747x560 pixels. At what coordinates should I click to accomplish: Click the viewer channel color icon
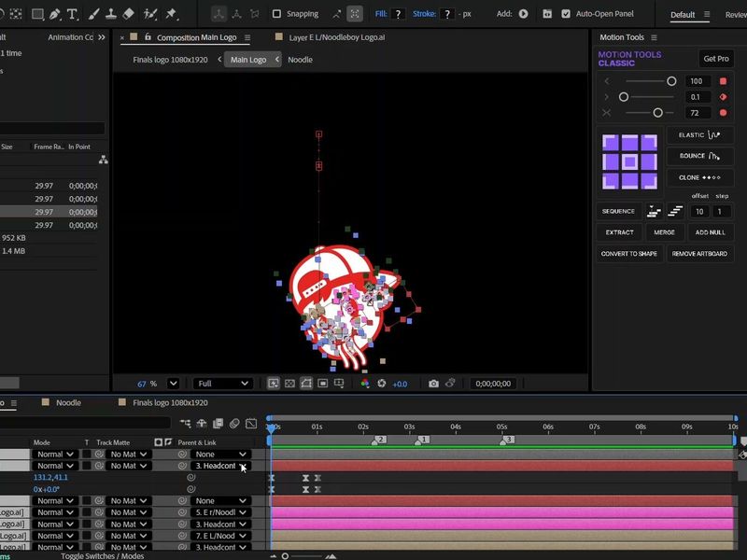pyautogui.click(x=365, y=384)
